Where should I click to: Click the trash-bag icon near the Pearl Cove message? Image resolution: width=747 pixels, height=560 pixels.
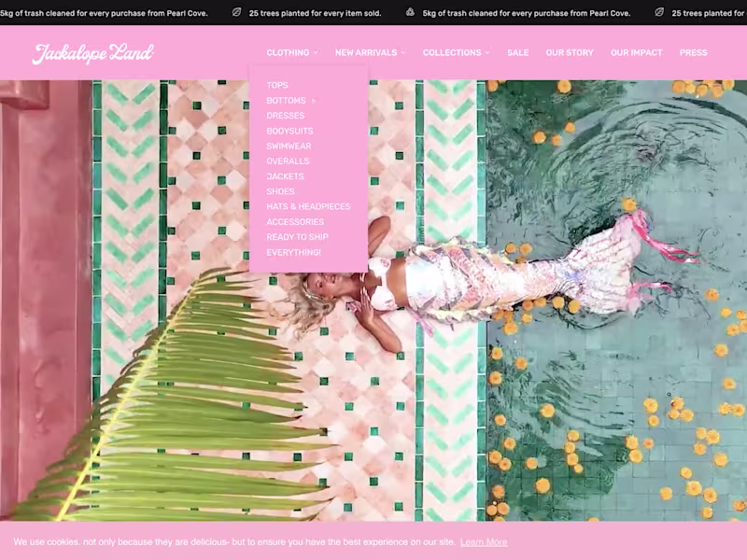[x=412, y=13]
